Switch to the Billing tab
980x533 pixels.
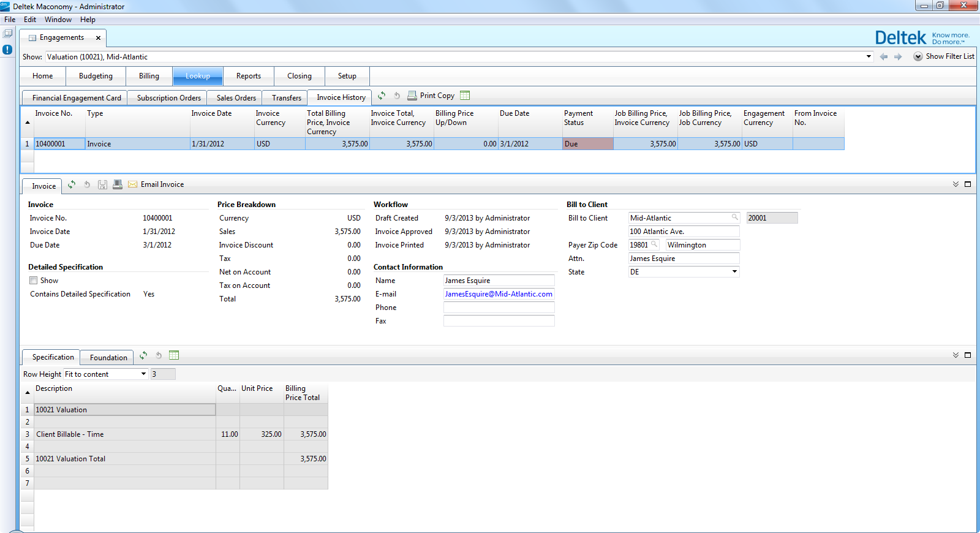[x=149, y=76]
